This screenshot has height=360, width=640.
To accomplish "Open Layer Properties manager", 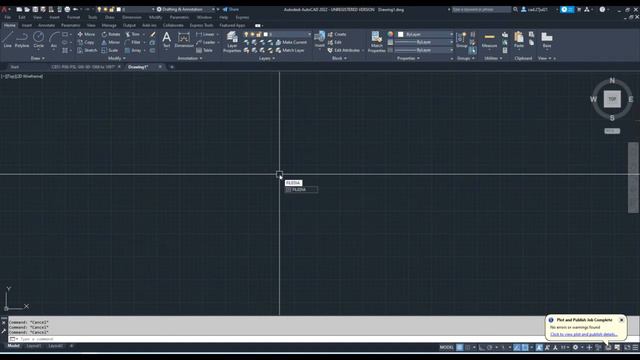I will [232, 42].
